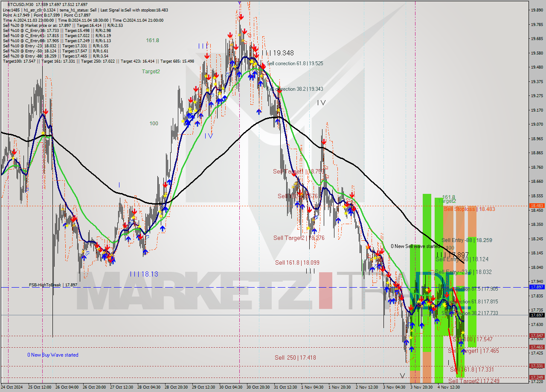
Task: Click the 'Sell Entry -23.6 | 18.032' label
Action: click(463, 272)
